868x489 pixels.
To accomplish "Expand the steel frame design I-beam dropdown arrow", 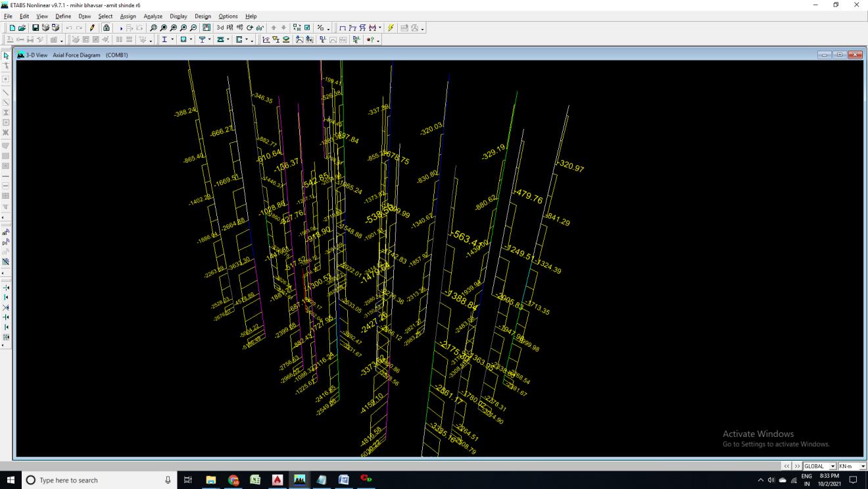I will (173, 40).
